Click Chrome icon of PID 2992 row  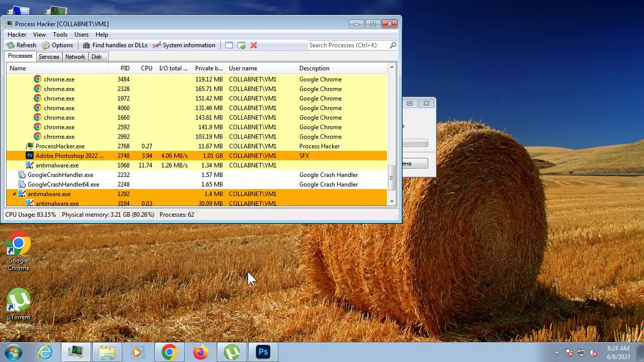pyautogui.click(x=37, y=136)
